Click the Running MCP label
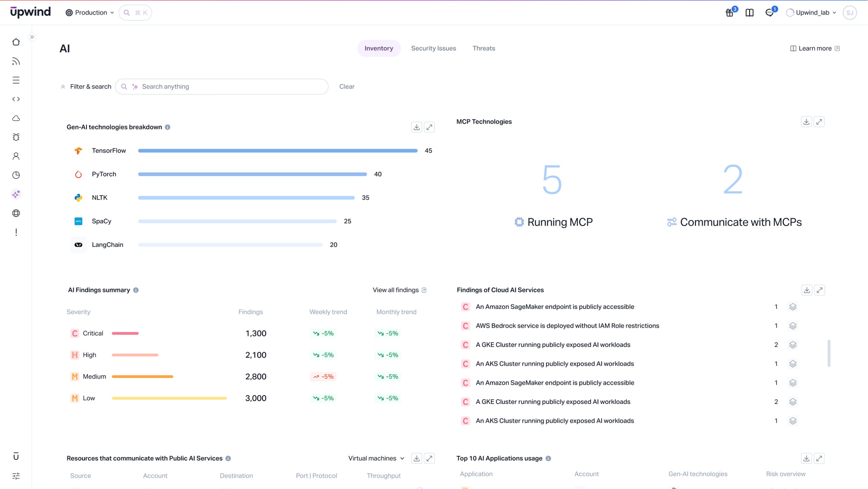 tap(553, 222)
